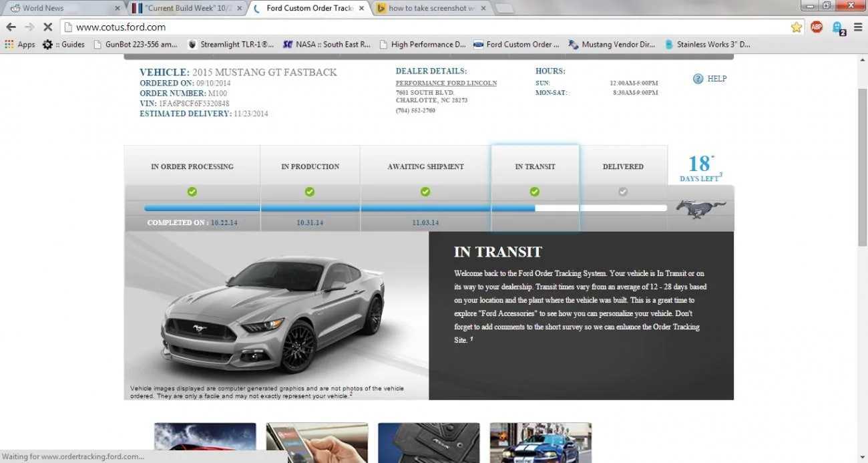868x463 pixels.
Task: Open the Streamlight TLR-1 bookmark
Action: click(x=231, y=45)
